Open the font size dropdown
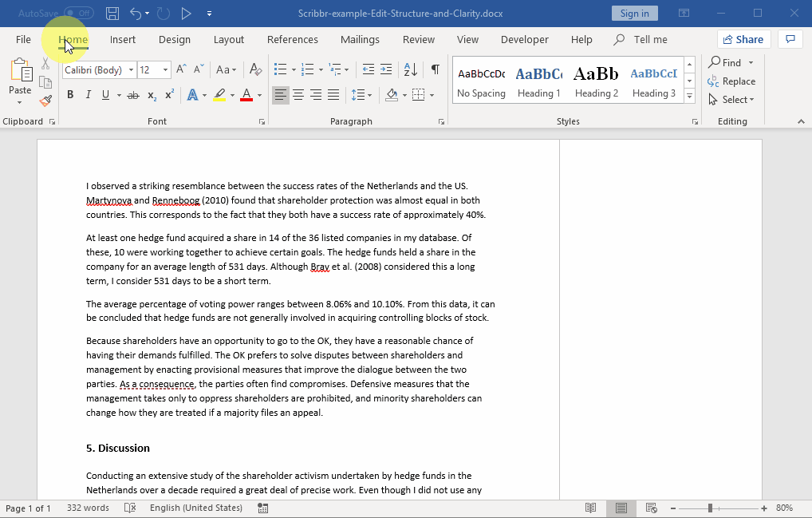Image resolution: width=812 pixels, height=518 pixels. pyautogui.click(x=166, y=70)
